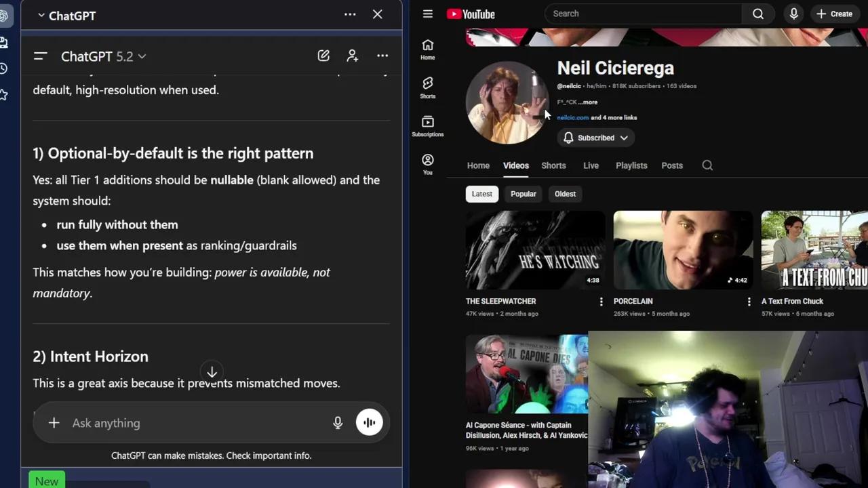Click the Al Capone Séance video title

[526, 430]
